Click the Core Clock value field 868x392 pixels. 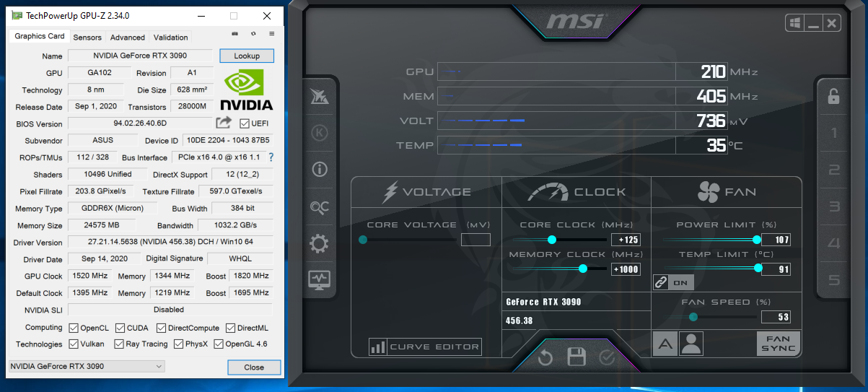(x=626, y=240)
